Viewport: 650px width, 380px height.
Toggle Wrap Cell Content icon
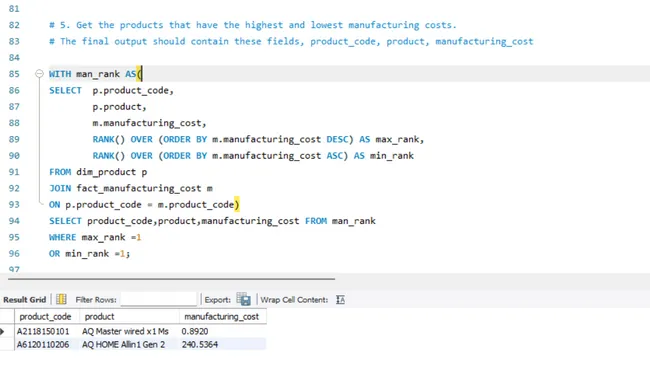(340, 300)
